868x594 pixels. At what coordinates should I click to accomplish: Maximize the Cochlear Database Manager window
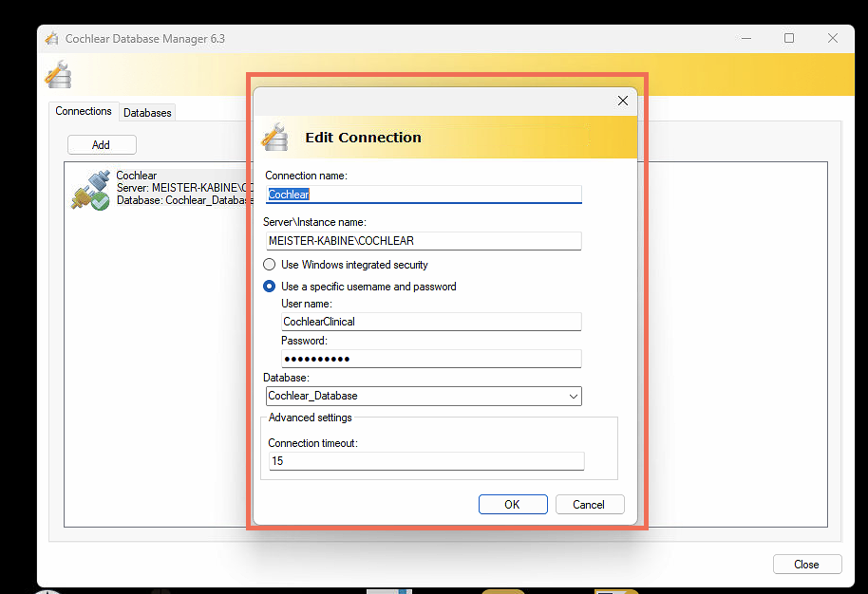coord(788,39)
